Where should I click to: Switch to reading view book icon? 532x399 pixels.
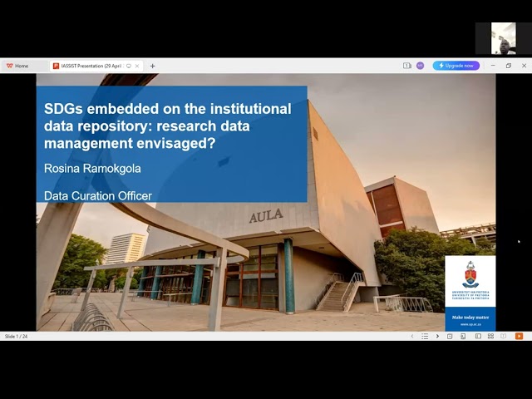point(503,336)
